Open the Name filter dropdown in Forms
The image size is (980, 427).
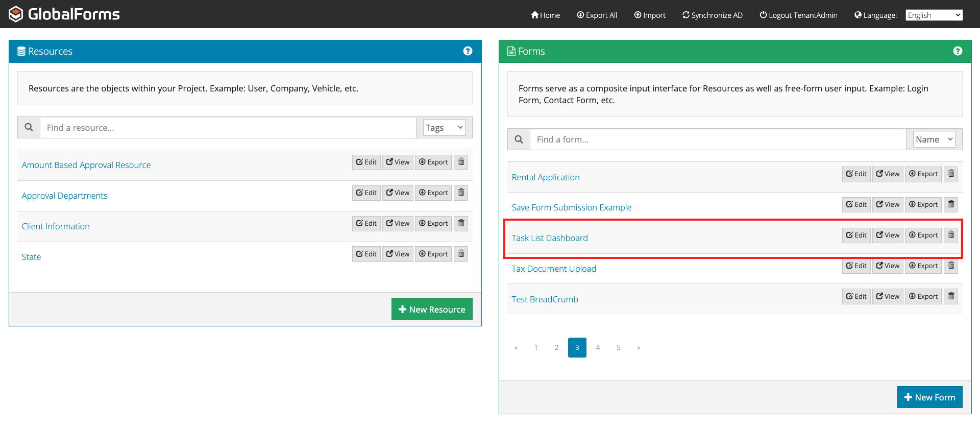[934, 139]
